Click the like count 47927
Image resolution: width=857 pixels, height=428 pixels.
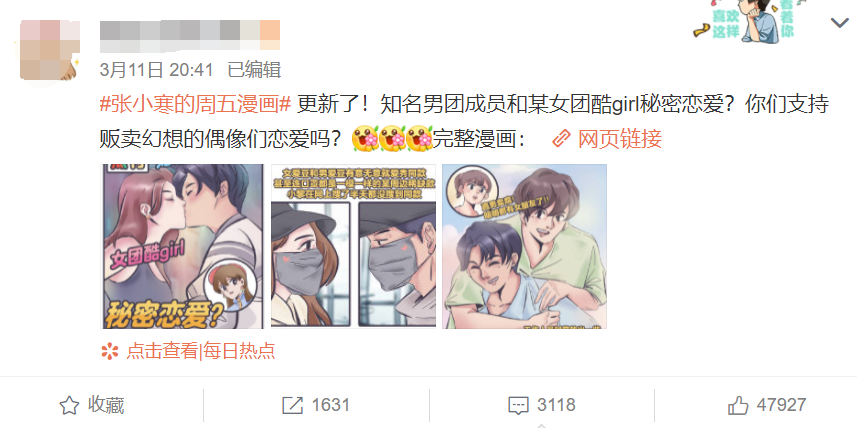[x=782, y=405]
